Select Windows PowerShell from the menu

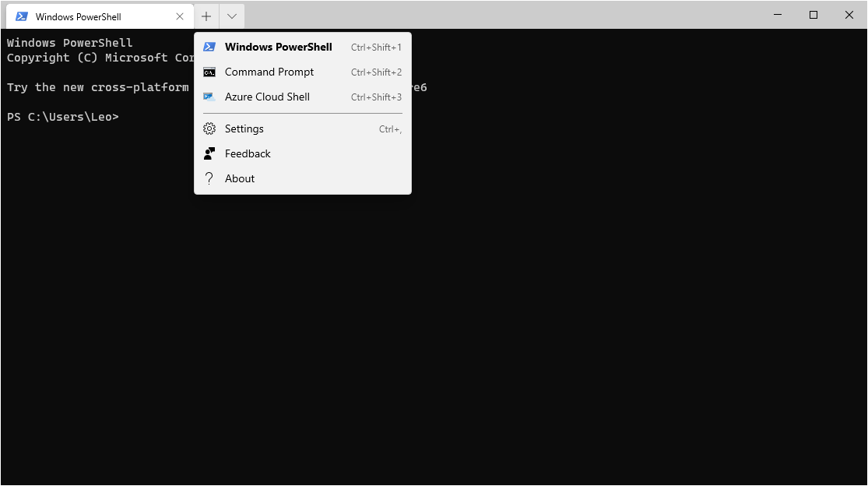point(277,47)
